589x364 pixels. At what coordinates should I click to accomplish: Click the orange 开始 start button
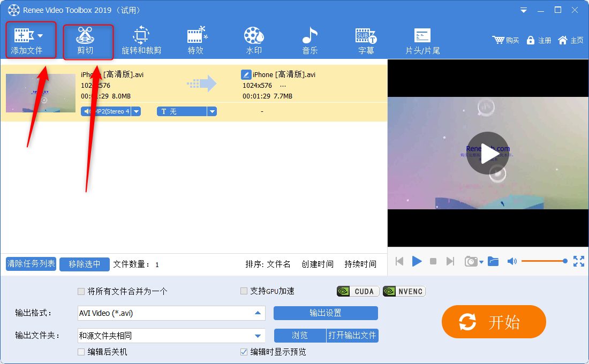coord(494,322)
